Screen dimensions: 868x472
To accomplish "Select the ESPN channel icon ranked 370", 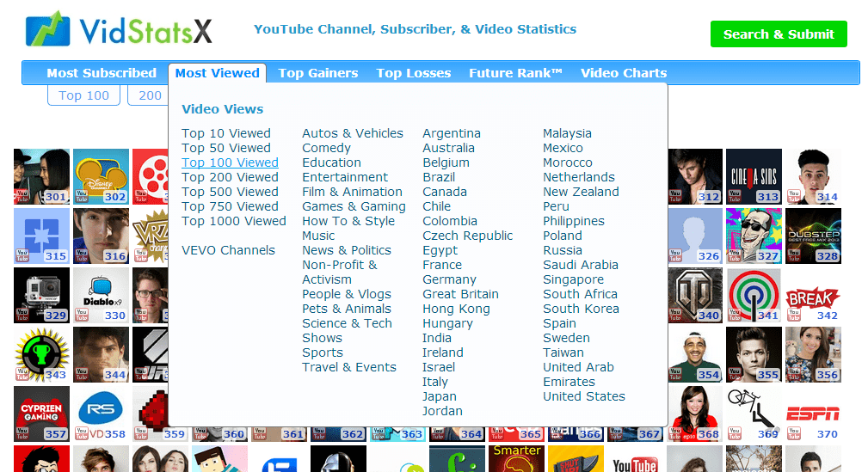I will pyautogui.click(x=813, y=414).
